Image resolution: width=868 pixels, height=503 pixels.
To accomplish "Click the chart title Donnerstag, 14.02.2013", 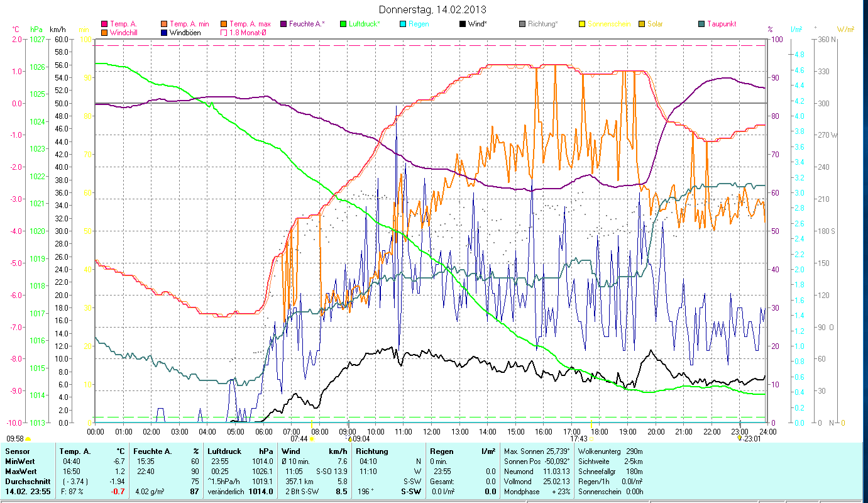I will click(x=433, y=9).
